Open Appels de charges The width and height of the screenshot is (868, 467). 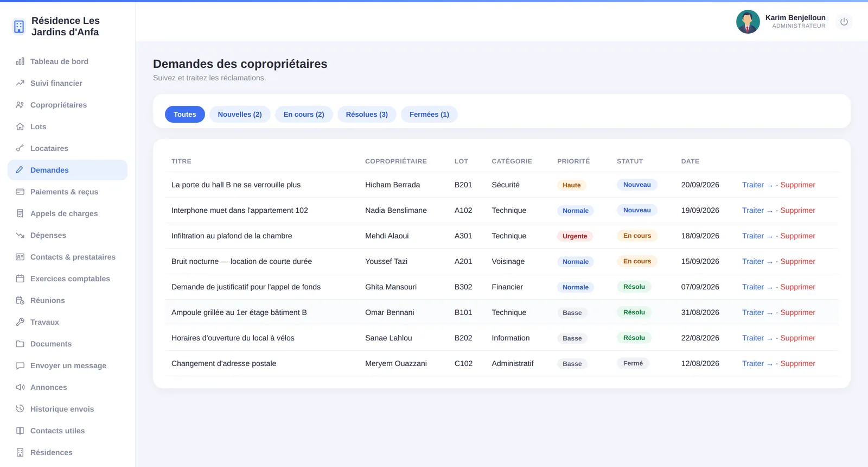coord(67,213)
